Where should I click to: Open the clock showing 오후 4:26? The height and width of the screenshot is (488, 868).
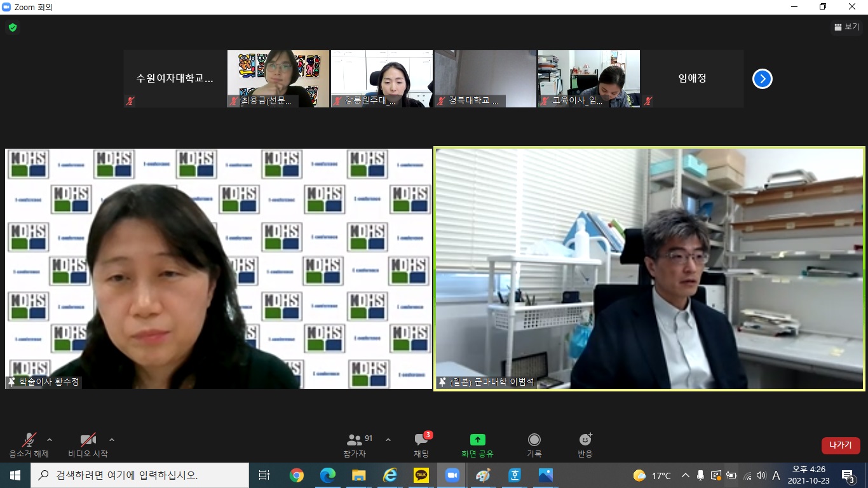pos(809,475)
